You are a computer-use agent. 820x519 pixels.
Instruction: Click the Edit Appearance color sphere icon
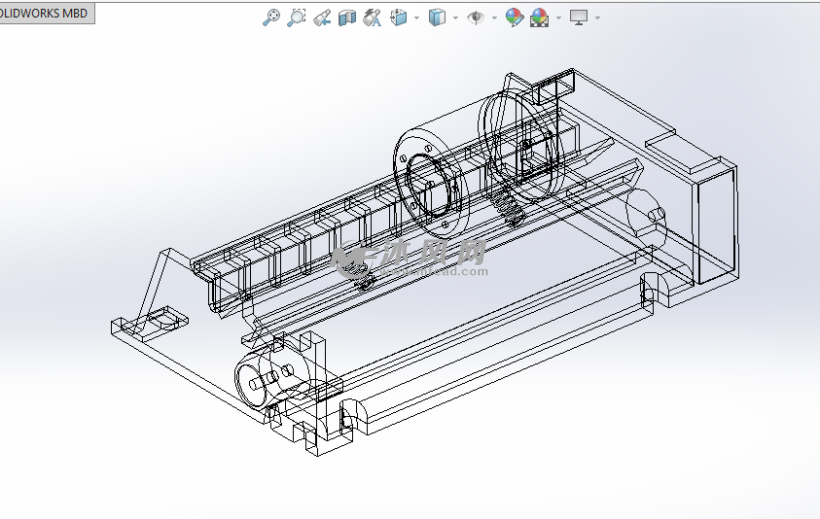pyautogui.click(x=515, y=18)
